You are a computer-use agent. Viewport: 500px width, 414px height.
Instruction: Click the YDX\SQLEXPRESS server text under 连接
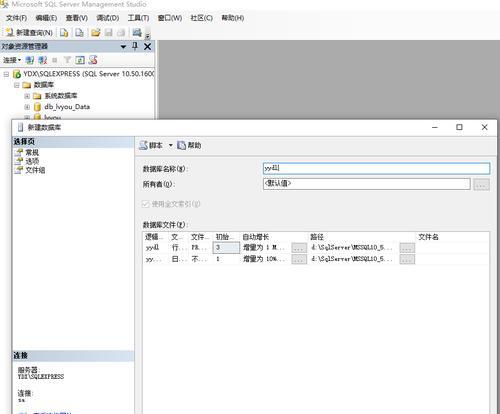point(41,377)
